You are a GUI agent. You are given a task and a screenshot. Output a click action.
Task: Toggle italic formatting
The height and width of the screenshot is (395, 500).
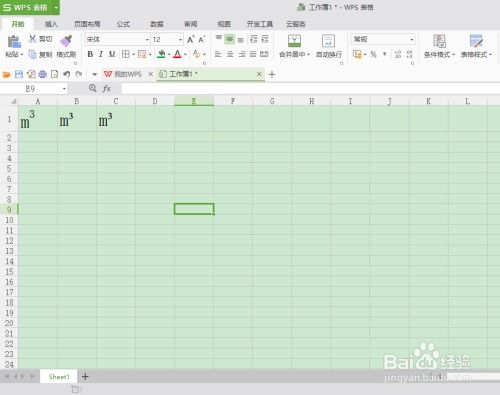[101, 54]
